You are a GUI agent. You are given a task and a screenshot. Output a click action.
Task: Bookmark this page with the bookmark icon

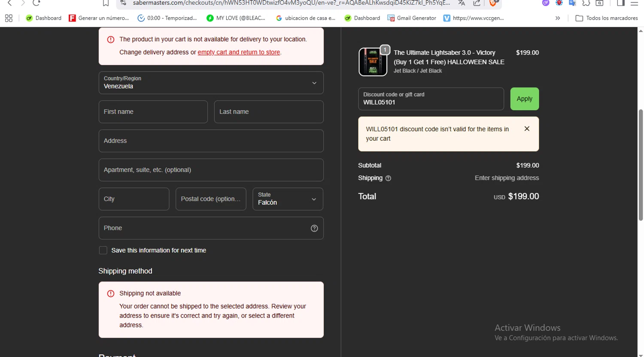(106, 3)
